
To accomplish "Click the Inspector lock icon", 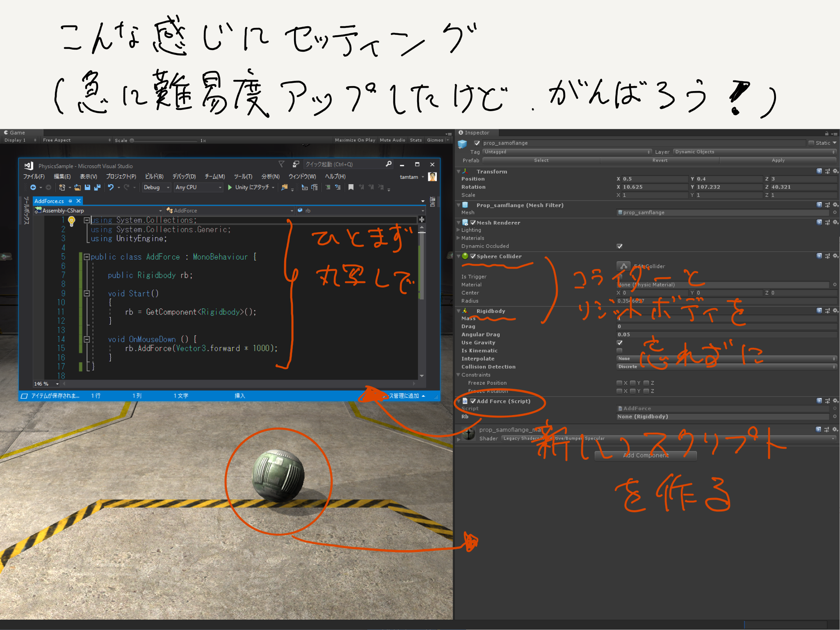I will point(826,133).
